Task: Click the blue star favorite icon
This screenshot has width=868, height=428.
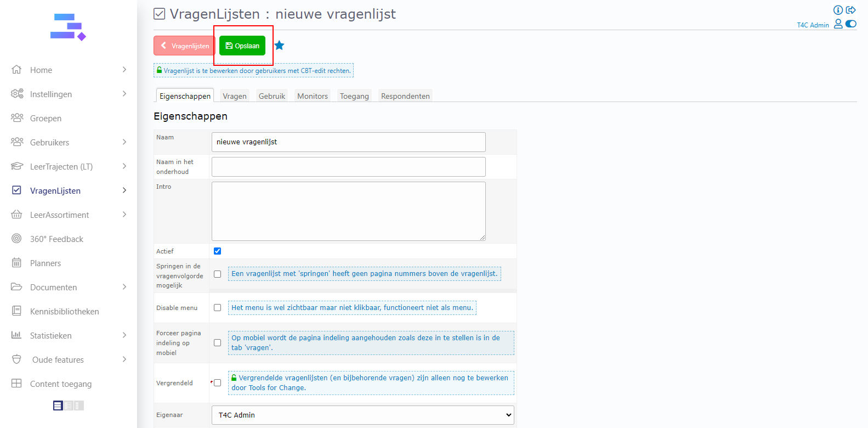Action: 279,46
